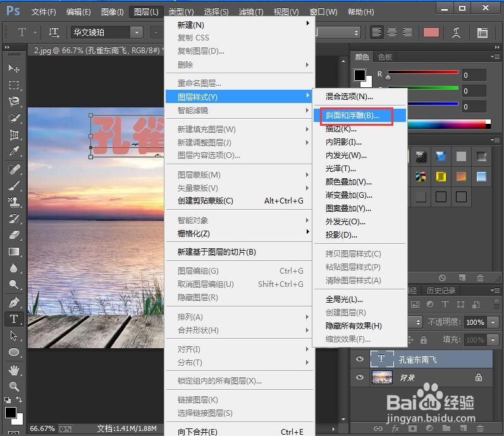
Task: Choose 向下合并(E) menu item
Action: pos(239,432)
